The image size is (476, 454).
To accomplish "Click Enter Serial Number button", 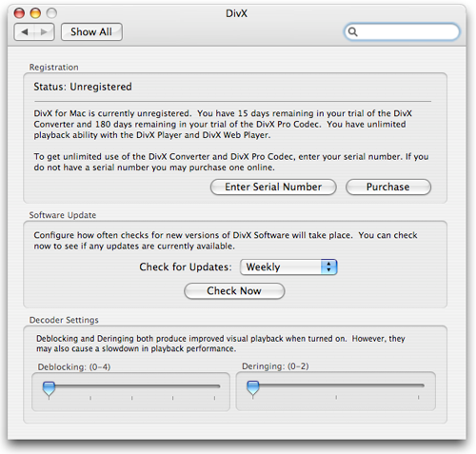I will click(273, 187).
